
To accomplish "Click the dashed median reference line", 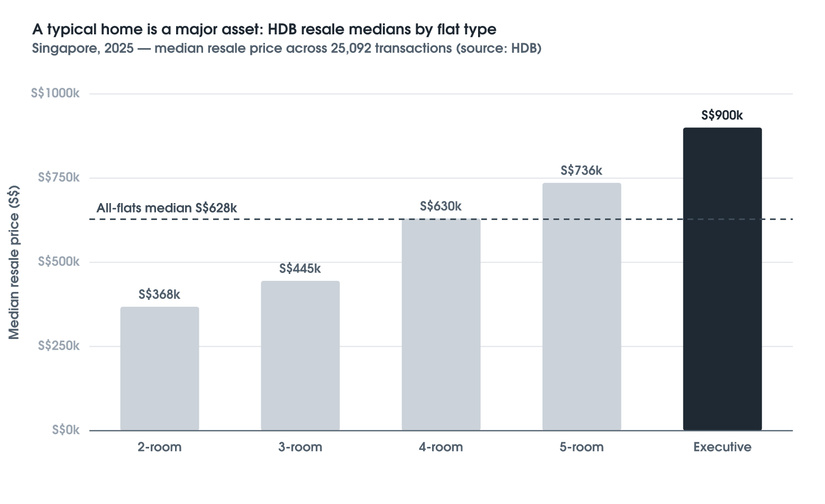I will 441,219.
